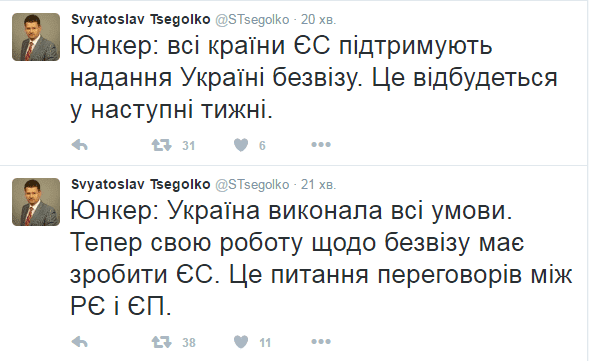This screenshot has height=361, width=589.
Task: Open first tweet's author avatar
Action: point(36,37)
